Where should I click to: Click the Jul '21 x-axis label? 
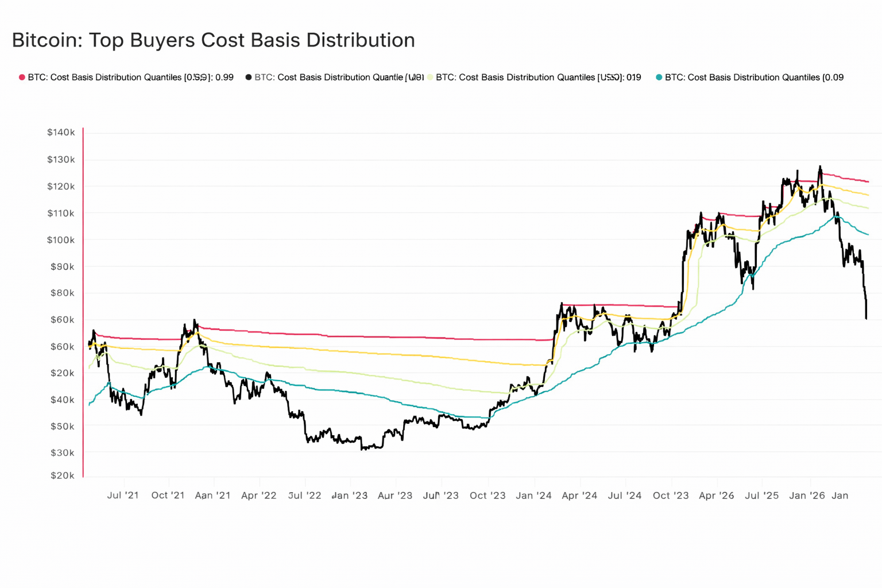(123, 495)
